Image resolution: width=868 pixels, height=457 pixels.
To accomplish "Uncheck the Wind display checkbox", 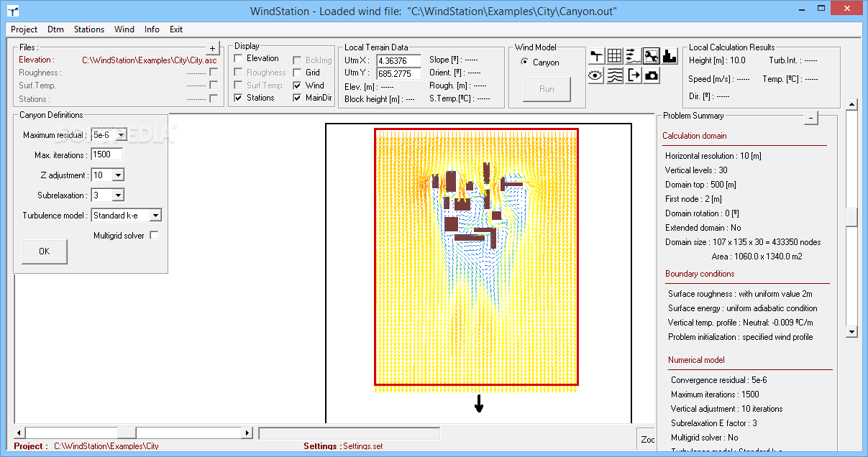I will tap(298, 86).
